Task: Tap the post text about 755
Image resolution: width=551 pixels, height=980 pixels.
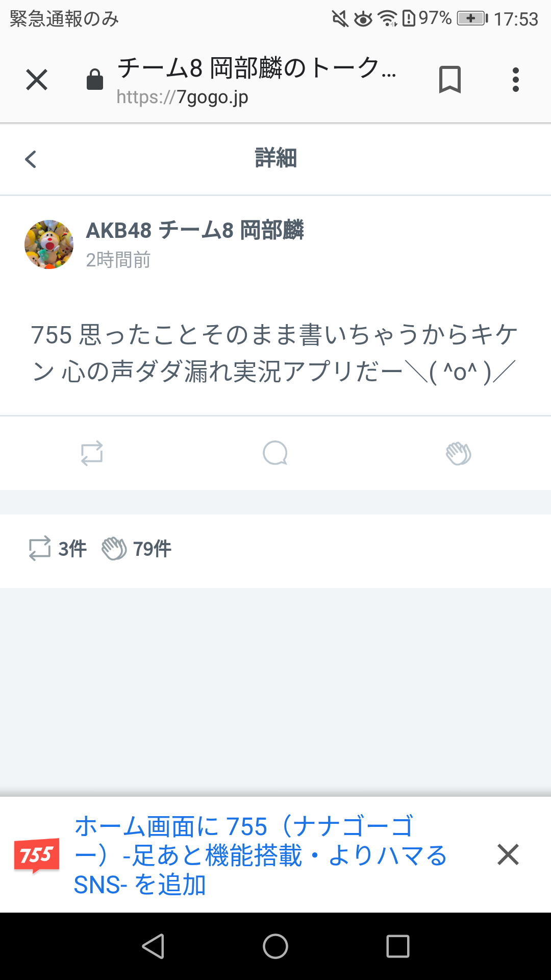Action: tap(275, 353)
